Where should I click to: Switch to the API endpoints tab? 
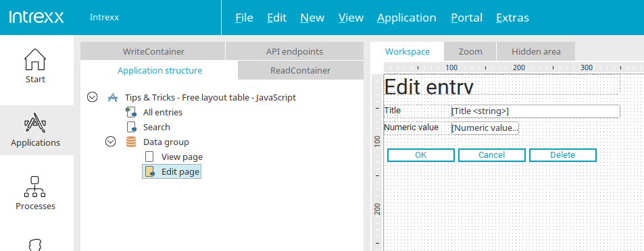click(295, 51)
